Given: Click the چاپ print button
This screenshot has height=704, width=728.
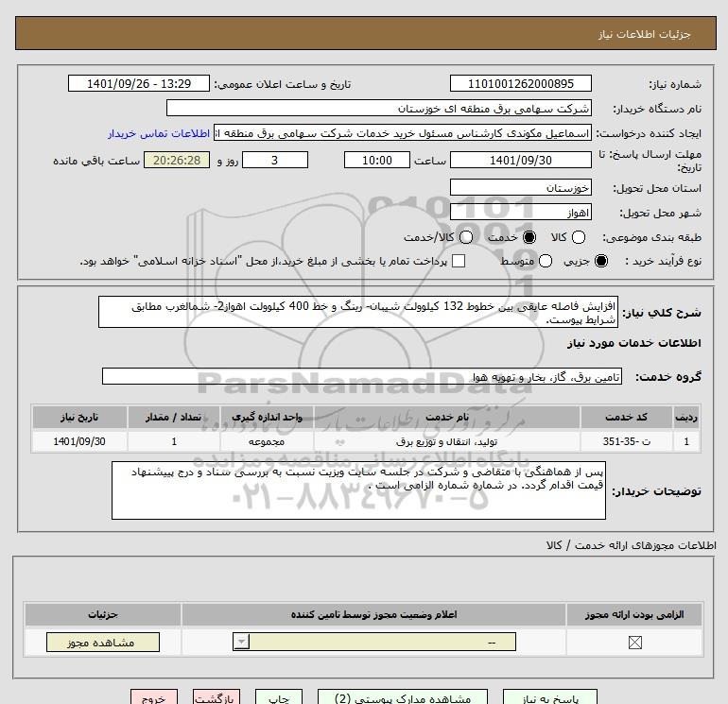Looking at the screenshot, I should click(279, 697).
